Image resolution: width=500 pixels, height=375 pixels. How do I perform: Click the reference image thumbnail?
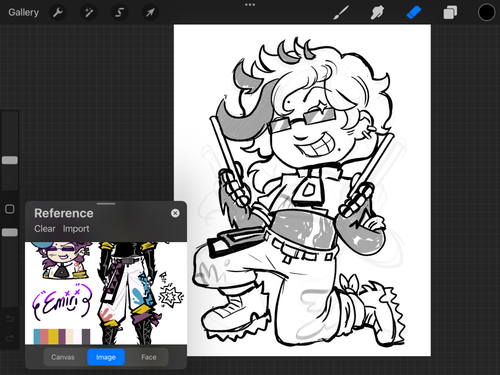[106, 293]
